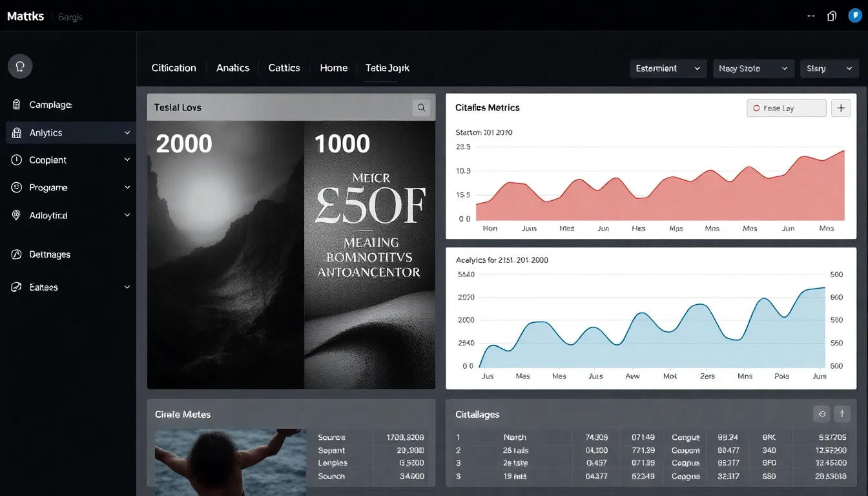Switch to the Anatics tab
Viewport: 868px width, 496px height.
(x=232, y=68)
